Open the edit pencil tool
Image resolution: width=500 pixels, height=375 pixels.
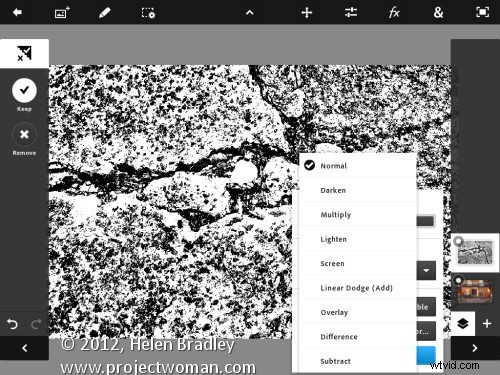104,13
